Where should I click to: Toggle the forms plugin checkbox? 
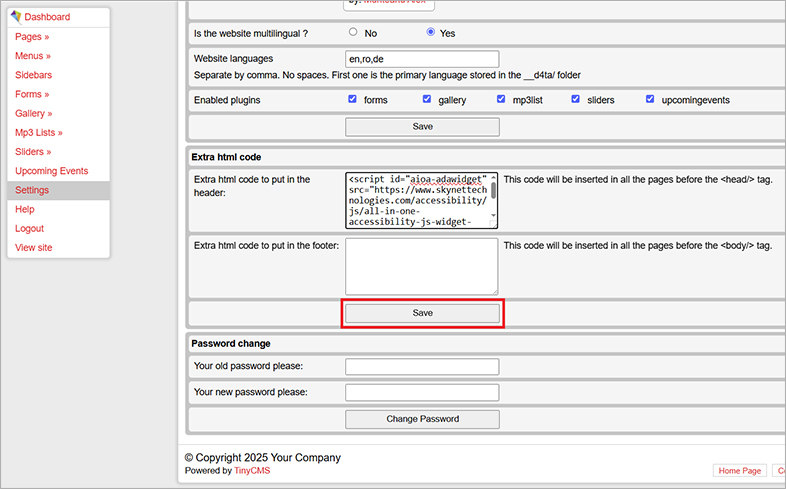click(352, 99)
